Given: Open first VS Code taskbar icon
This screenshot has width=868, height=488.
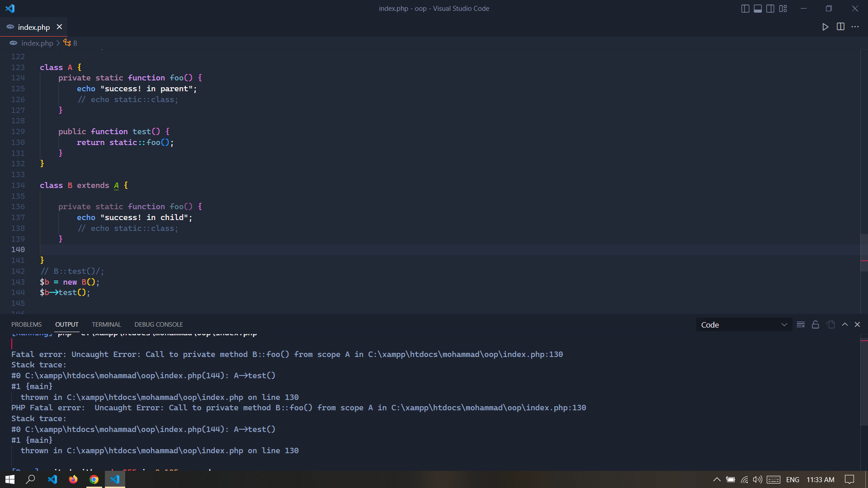Looking at the screenshot, I should coord(52,479).
